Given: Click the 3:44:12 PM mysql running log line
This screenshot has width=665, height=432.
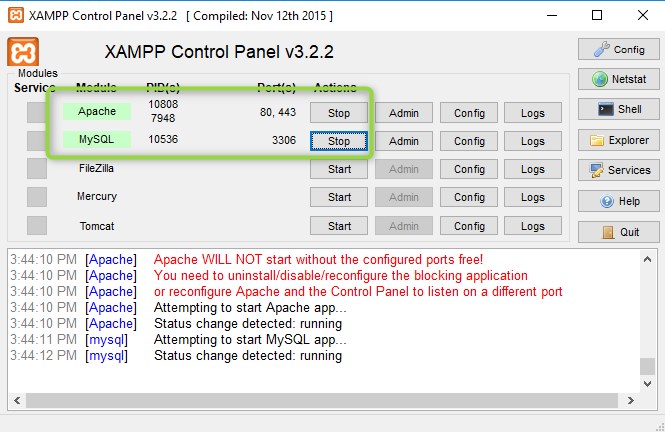Looking at the screenshot, I should tap(176, 356).
